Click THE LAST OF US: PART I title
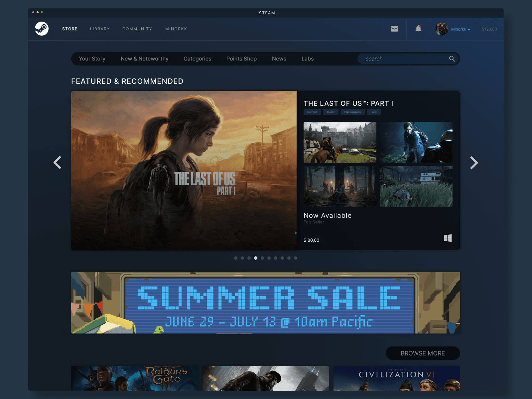 (348, 103)
